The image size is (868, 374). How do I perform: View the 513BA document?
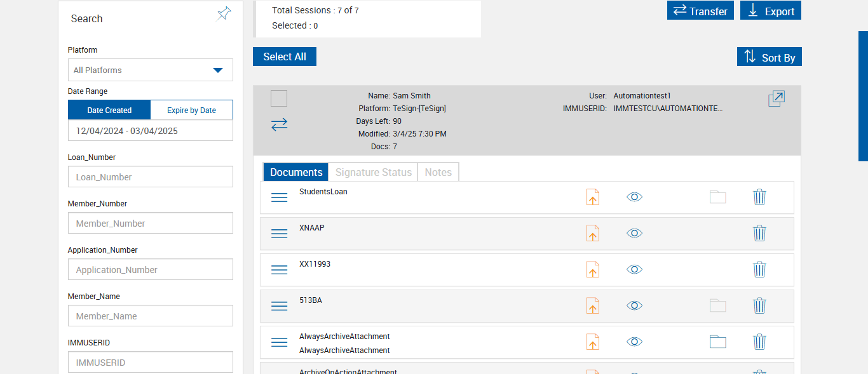click(634, 305)
